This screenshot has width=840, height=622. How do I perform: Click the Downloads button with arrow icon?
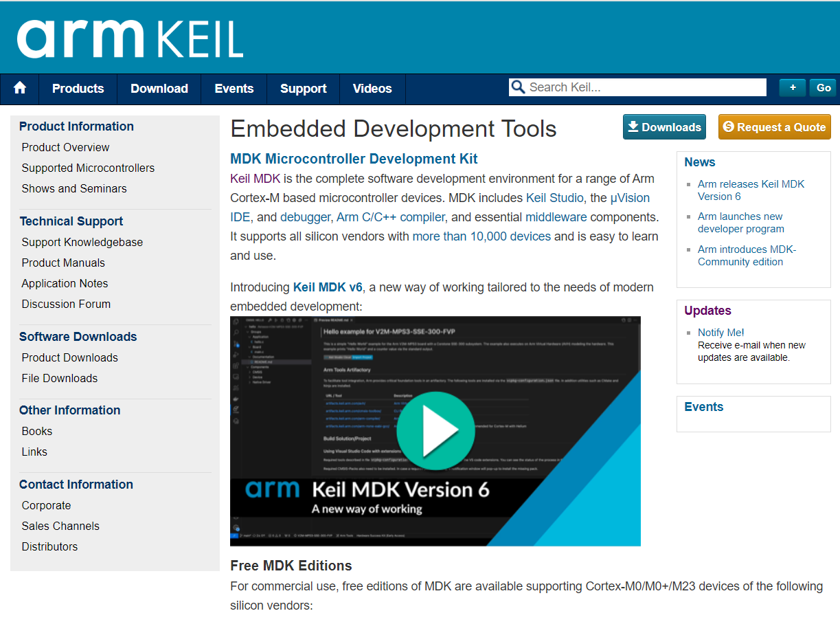(x=663, y=127)
